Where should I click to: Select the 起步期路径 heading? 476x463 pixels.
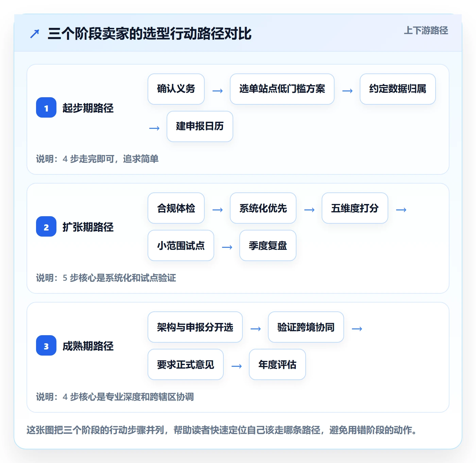88,108
